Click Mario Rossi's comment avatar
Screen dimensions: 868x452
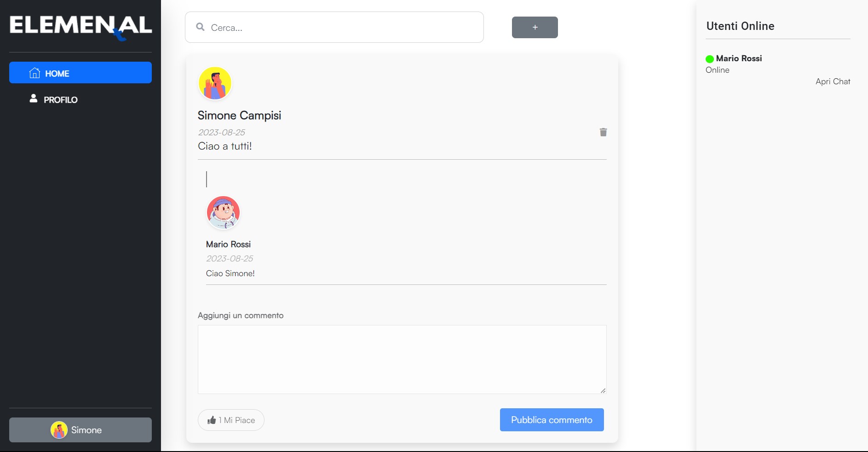pyautogui.click(x=223, y=212)
